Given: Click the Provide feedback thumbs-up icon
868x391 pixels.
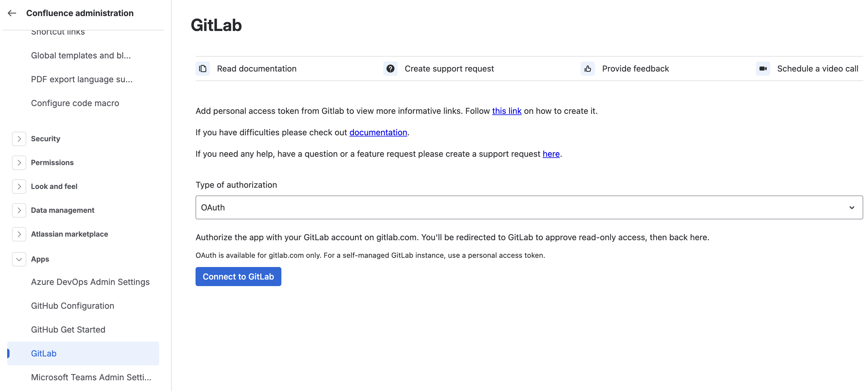Looking at the screenshot, I should click(588, 69).
